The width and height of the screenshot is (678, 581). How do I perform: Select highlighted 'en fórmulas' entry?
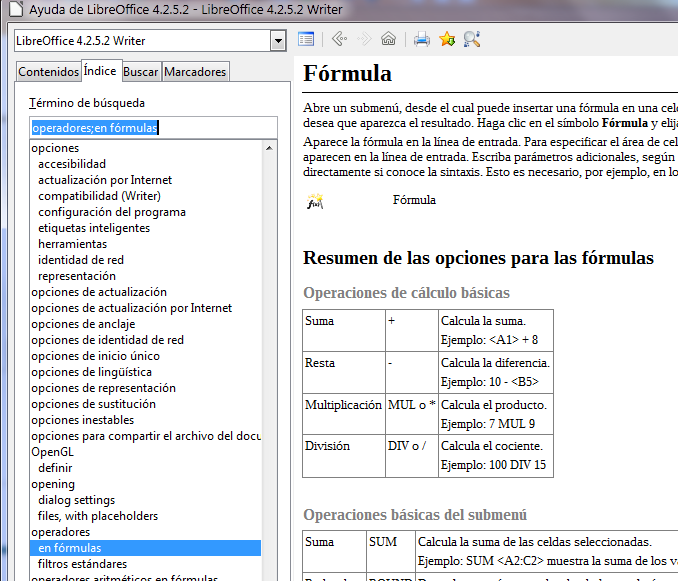coord(145,548)
